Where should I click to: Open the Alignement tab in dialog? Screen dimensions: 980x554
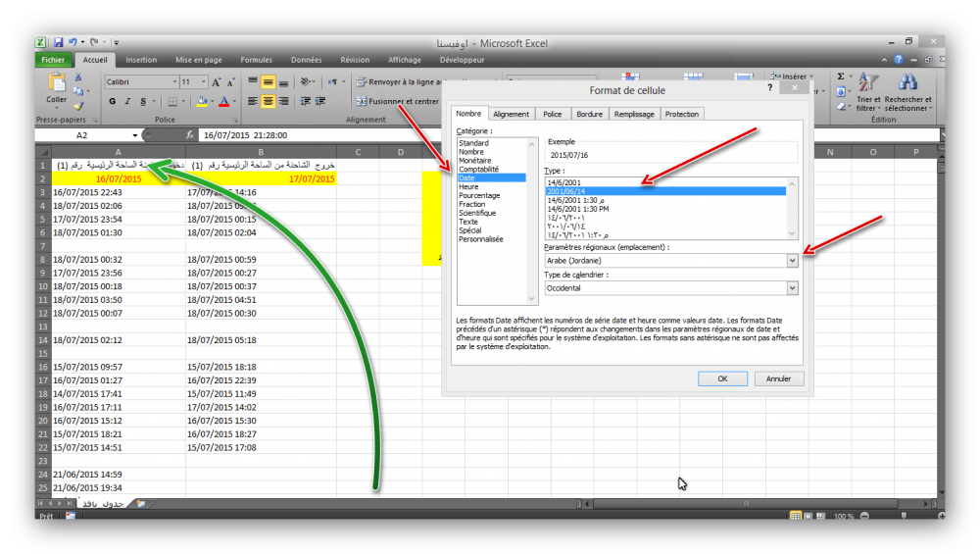(x=511, y=114)
